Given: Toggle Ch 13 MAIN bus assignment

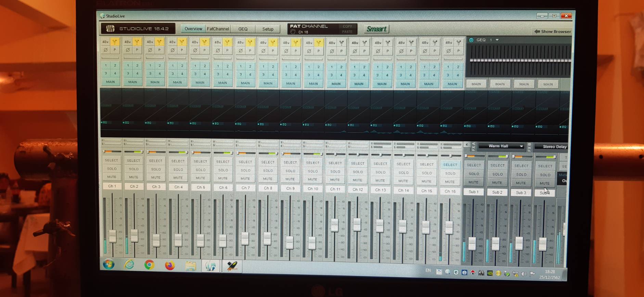Looking at the screenshot, I should tap(382, 84).
